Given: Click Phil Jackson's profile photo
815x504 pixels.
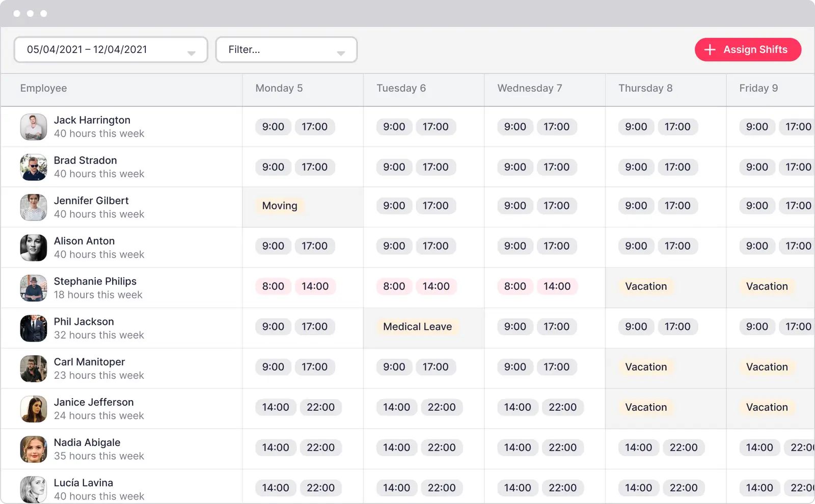Looking at the screenshot, I should pyautogui.click(x=33, y=328).
